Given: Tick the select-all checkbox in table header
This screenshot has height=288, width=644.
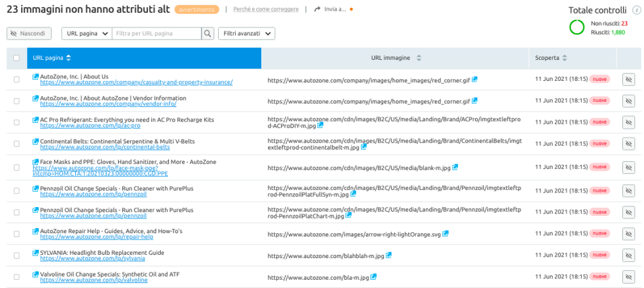Looking at the screenshot, I should [17, 58].
